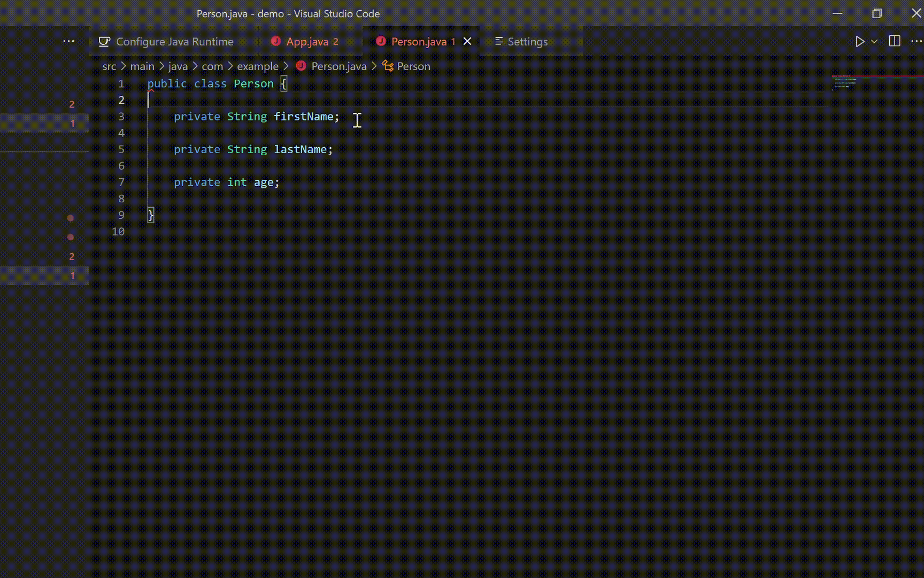Close the Person.java tab

pos(467,42)
